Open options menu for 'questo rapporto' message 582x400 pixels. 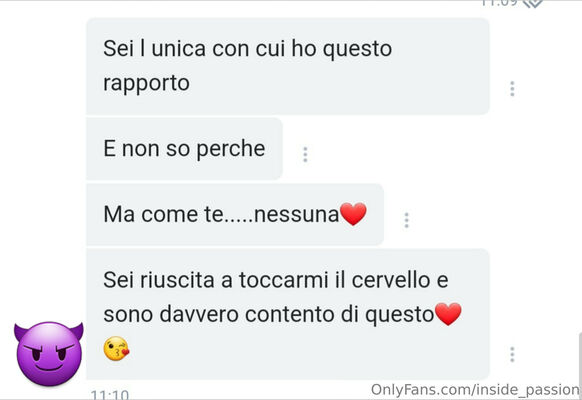point(512,89)
